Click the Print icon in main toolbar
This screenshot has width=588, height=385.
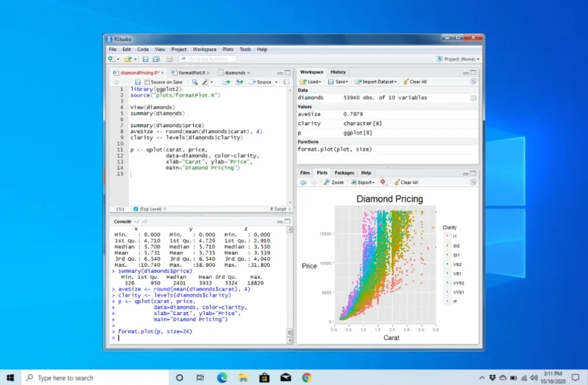tap(169, 59)
